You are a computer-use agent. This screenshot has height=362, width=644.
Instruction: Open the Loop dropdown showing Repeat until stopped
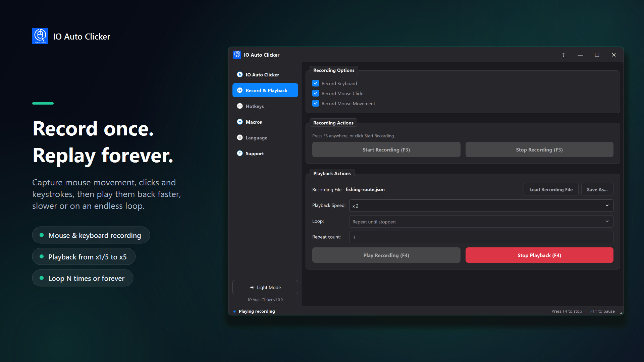(x=481, y=221)
